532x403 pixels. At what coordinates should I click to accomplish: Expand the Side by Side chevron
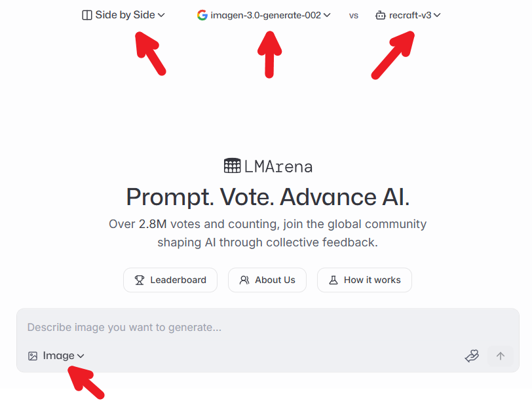tap(161, 15)
